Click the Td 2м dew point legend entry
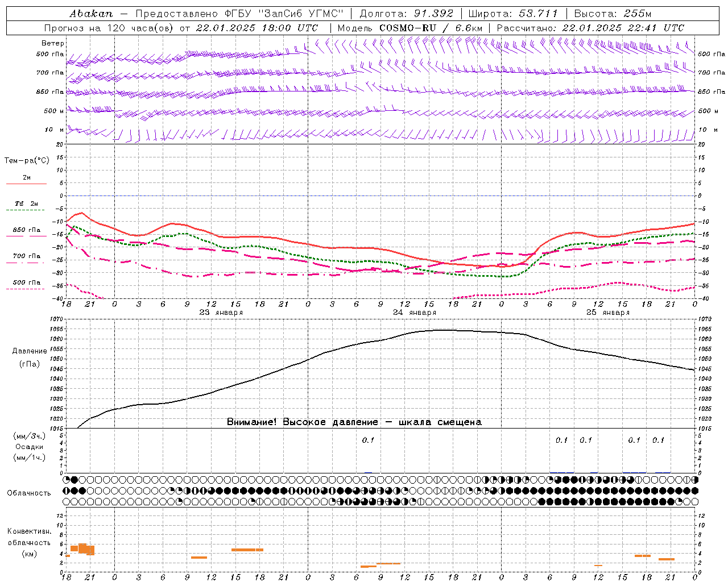The image size is (728, 582). (27, 203)
